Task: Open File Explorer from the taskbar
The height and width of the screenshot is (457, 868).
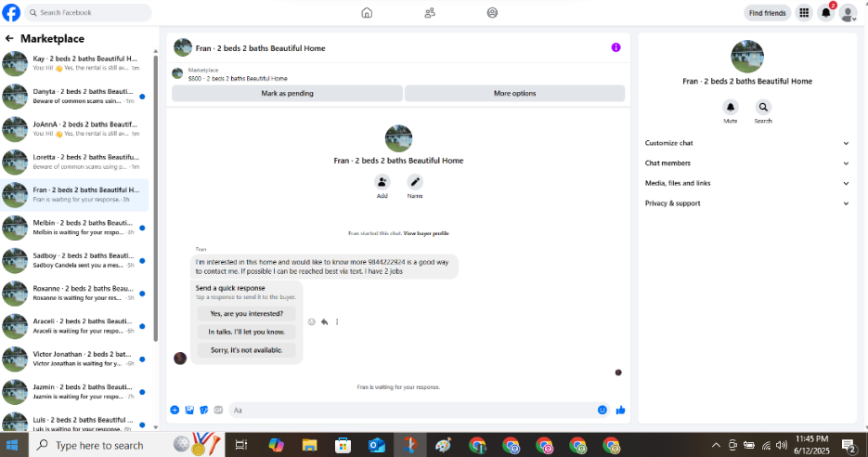Action: coord(309,445)
